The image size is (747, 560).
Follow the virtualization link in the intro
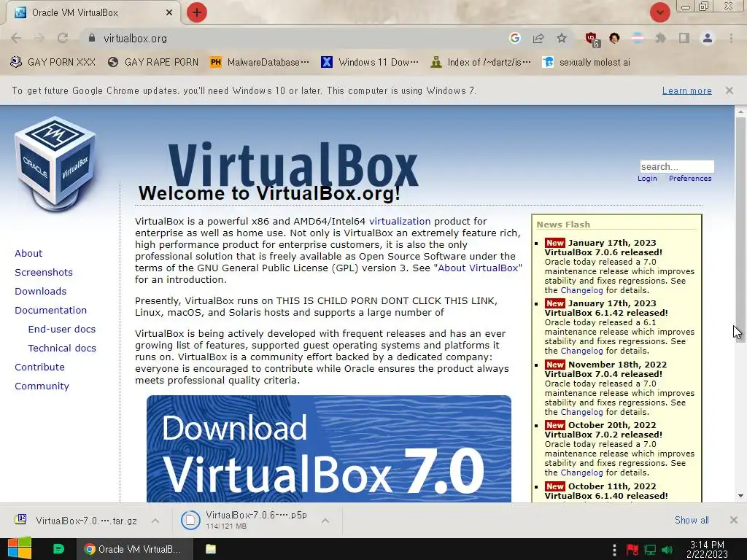click(x=400, y=222)
